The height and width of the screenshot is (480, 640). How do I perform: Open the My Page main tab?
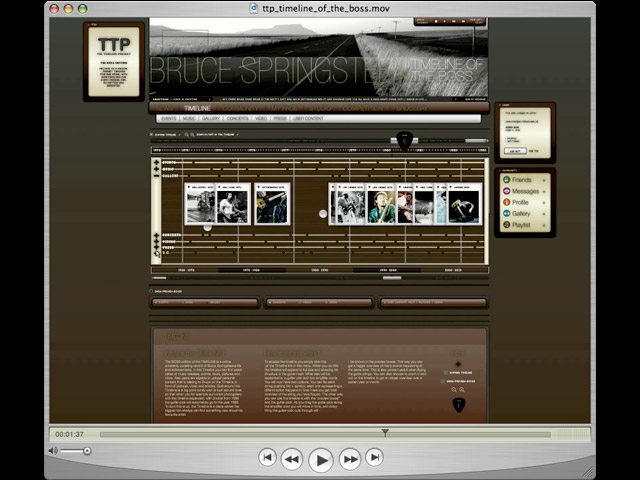(284, 108)
